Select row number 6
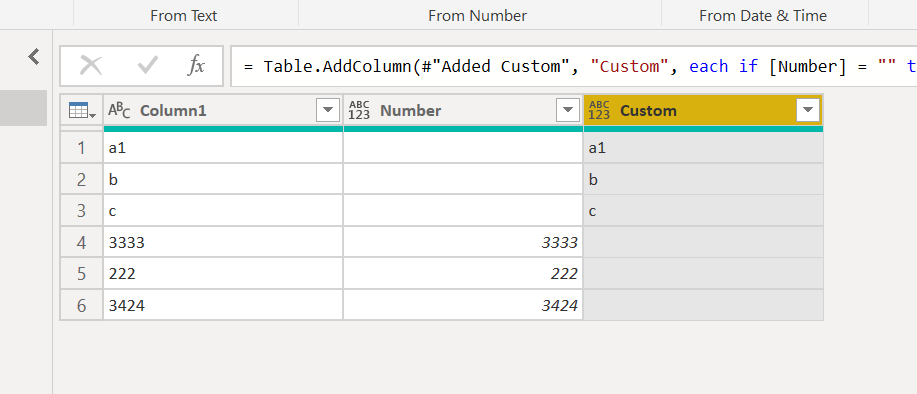 point(81,305)
